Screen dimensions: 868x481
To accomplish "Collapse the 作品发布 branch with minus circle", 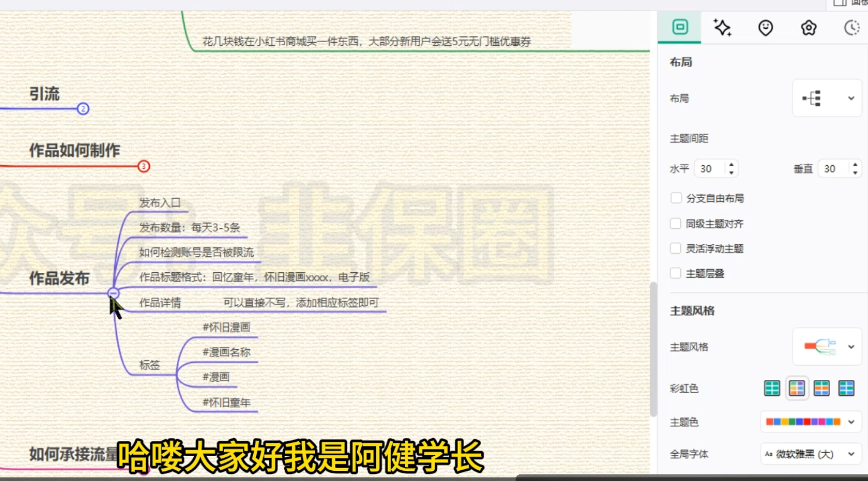I will [114, 293].
